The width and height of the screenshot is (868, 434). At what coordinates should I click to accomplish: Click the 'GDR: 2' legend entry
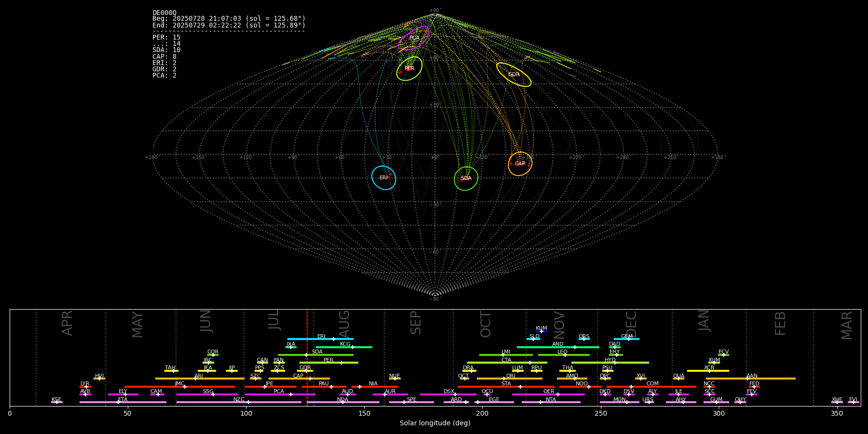tap(164, 69)
